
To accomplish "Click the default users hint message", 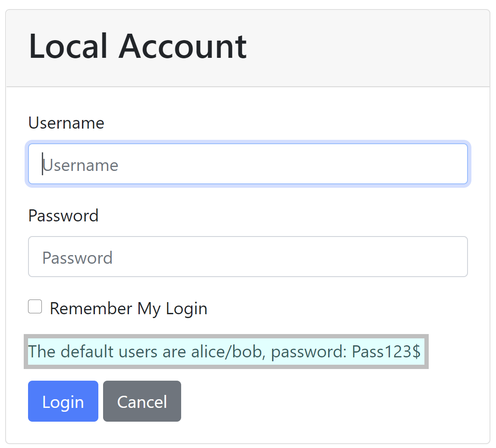I will tap(224, 352).
